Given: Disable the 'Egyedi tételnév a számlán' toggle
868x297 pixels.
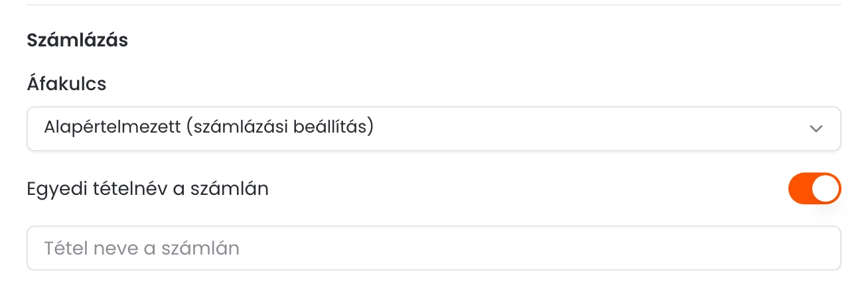Looking at the screenshot, I should [814, 190].
